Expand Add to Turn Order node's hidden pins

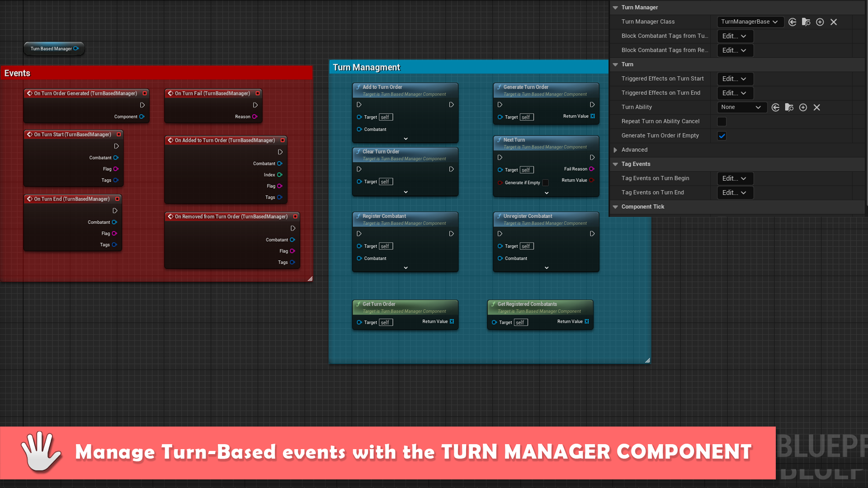[x=406, y=139]
